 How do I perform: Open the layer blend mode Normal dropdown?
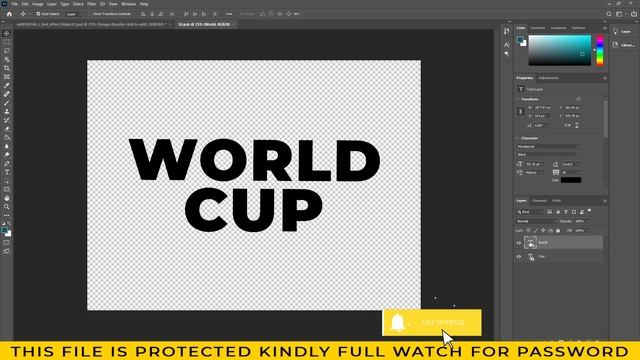(536, 221)
